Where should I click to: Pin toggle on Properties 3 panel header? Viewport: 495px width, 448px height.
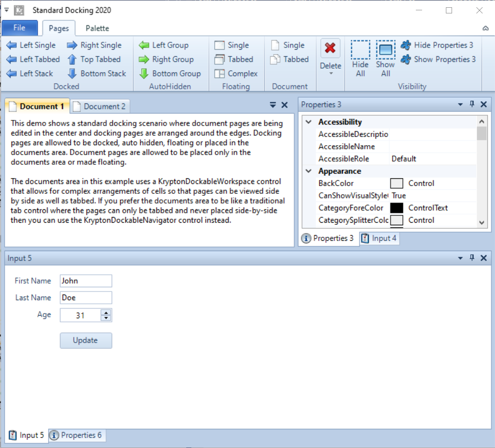[472, 104]
